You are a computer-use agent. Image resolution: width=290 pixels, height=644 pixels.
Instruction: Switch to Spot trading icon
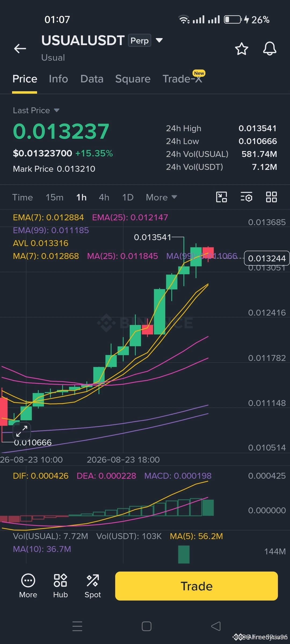(x=93, y=586)
